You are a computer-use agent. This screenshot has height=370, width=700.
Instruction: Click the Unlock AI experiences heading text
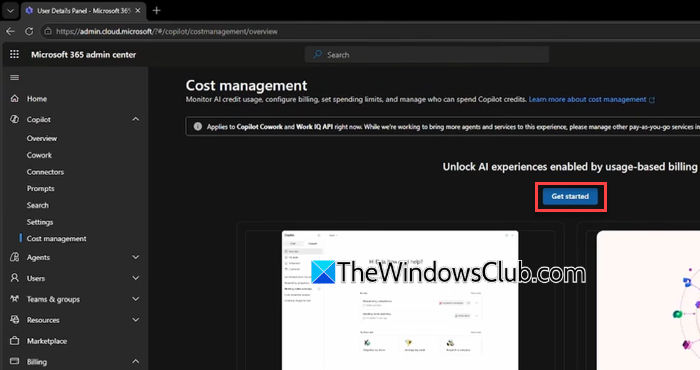point(570,167)
